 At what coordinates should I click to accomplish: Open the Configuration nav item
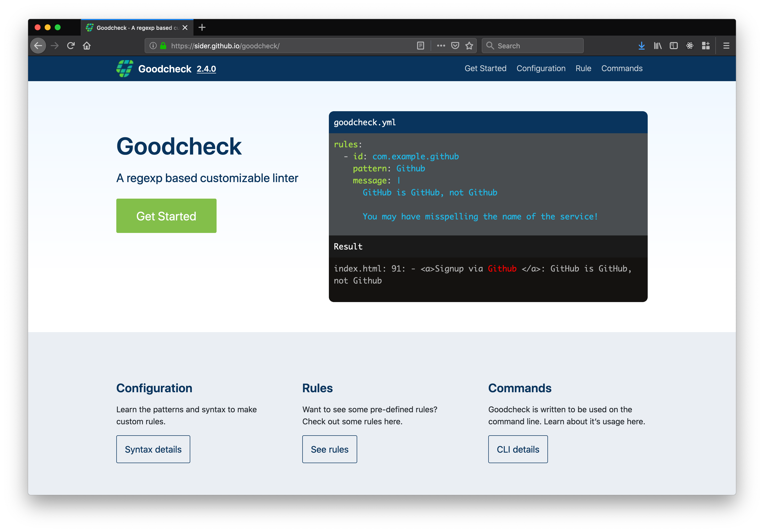click(x=541, y=68)
